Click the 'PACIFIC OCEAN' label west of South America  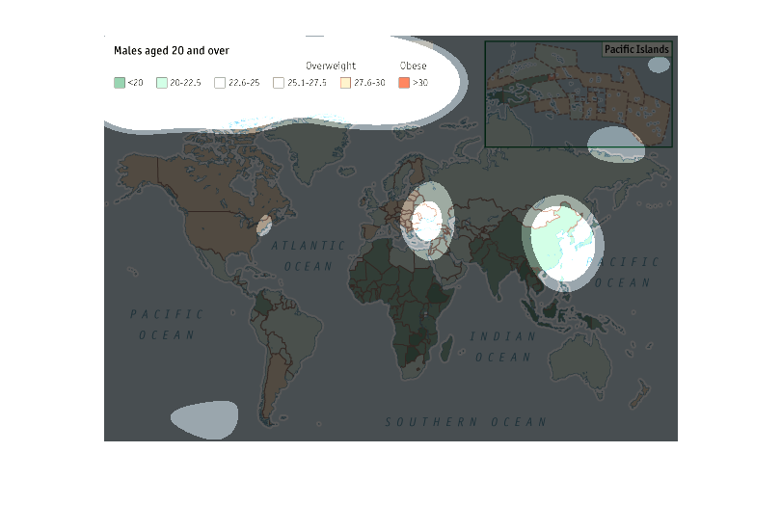click(167, 325)
